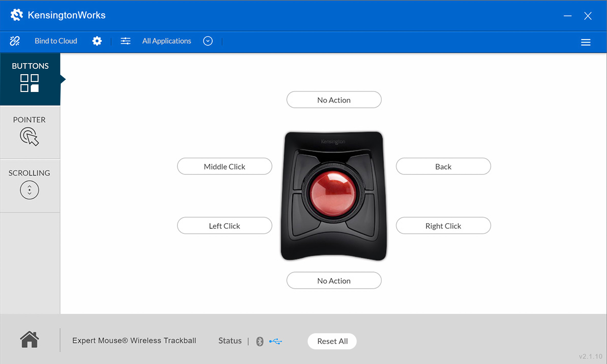Image resolution: width=607 pixels, height=364 pixels.
Task: Click the Bluetooth status icon
Action: click(x=260, y=341)
